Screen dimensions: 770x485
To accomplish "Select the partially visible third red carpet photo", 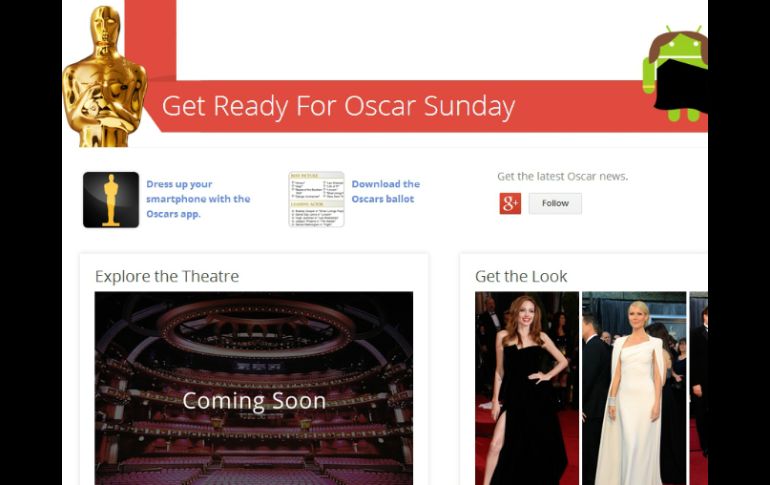I will (x=698, y=388).
